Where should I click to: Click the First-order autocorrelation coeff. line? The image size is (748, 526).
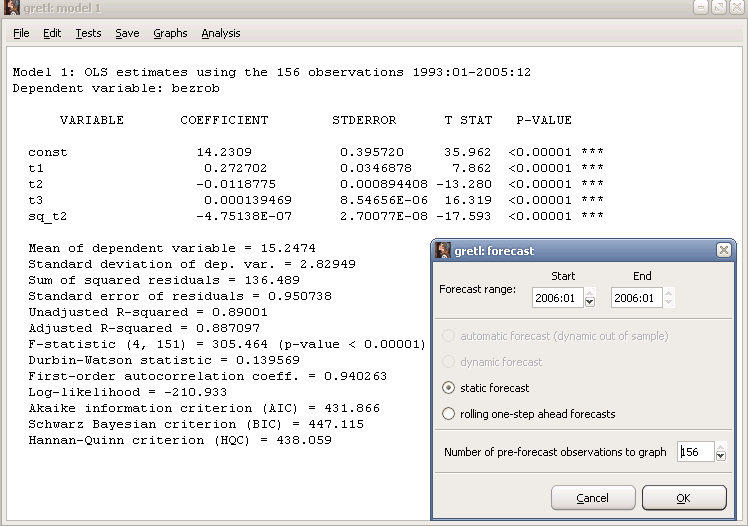(x=208, y=376)
